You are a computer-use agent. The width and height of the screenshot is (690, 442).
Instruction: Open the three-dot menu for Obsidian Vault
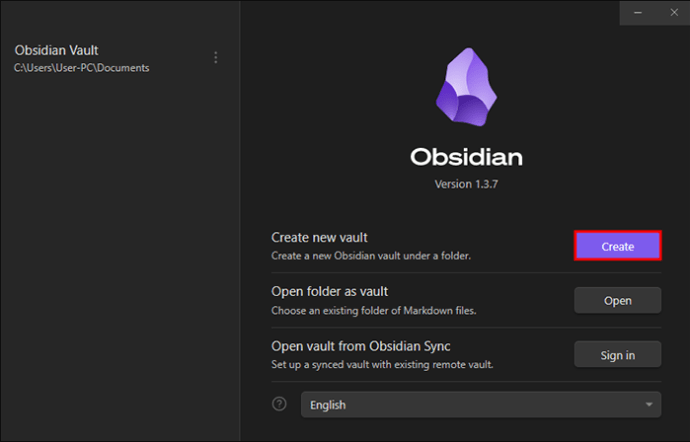pos(216,58)
